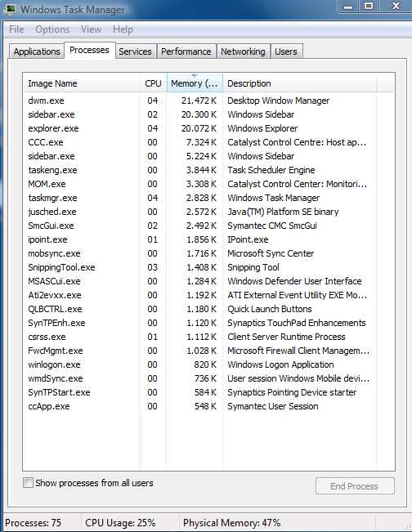The height and width of the screenshot is (532, 412).
Task: Select the SnippingTool.exe process
Action: tap(200, 267)
